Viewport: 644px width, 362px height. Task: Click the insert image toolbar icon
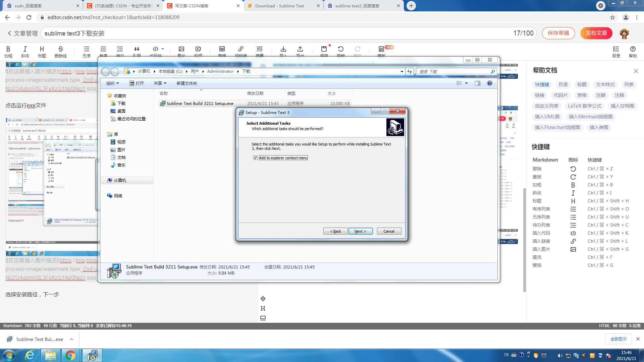click(181, 50)
